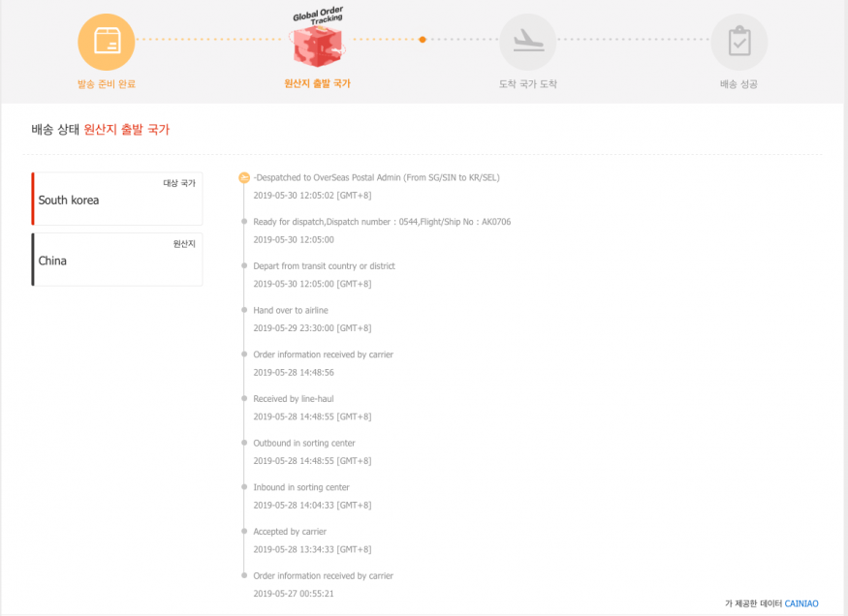This screenshot has width=848, height=616.
Task: Click 'Order information received by carrier' 05-28 entry
Action: coord(323,354)
